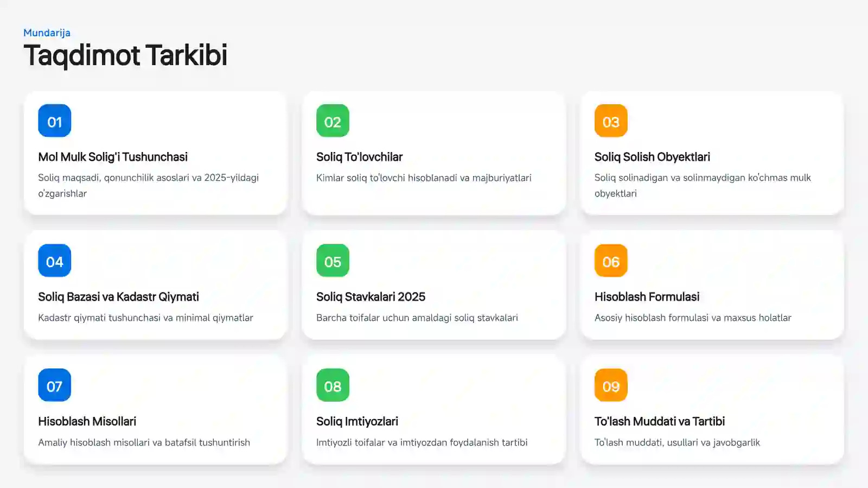This screenshot has width=868, height=488.
Task: Click the Soliq Stavkalari 2025 title
Action: pos(371,297)
